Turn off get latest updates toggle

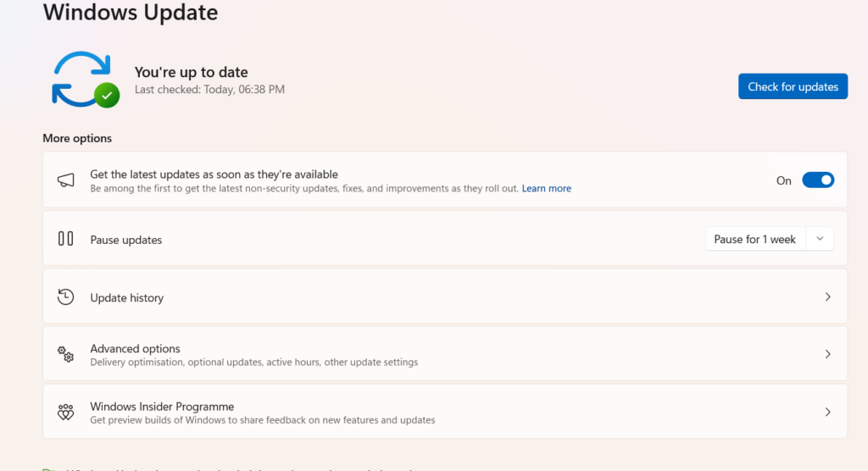pyautogui.click(x=818, y=180)
